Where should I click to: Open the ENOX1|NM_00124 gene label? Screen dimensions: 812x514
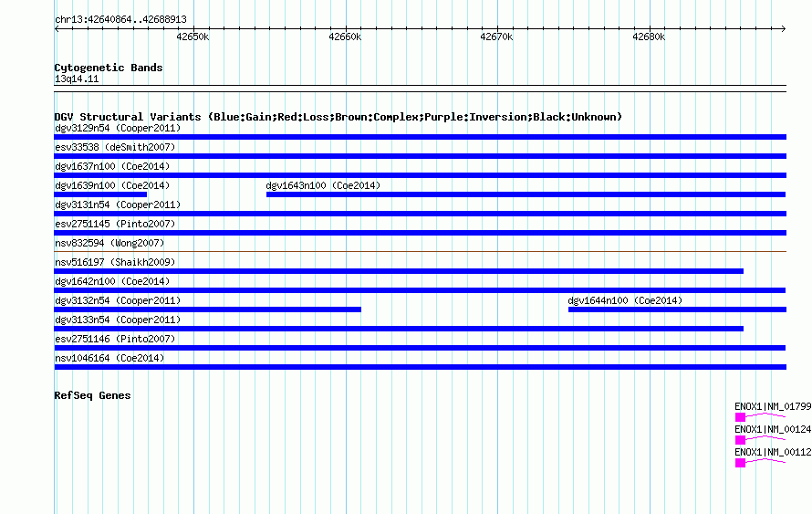773,429
